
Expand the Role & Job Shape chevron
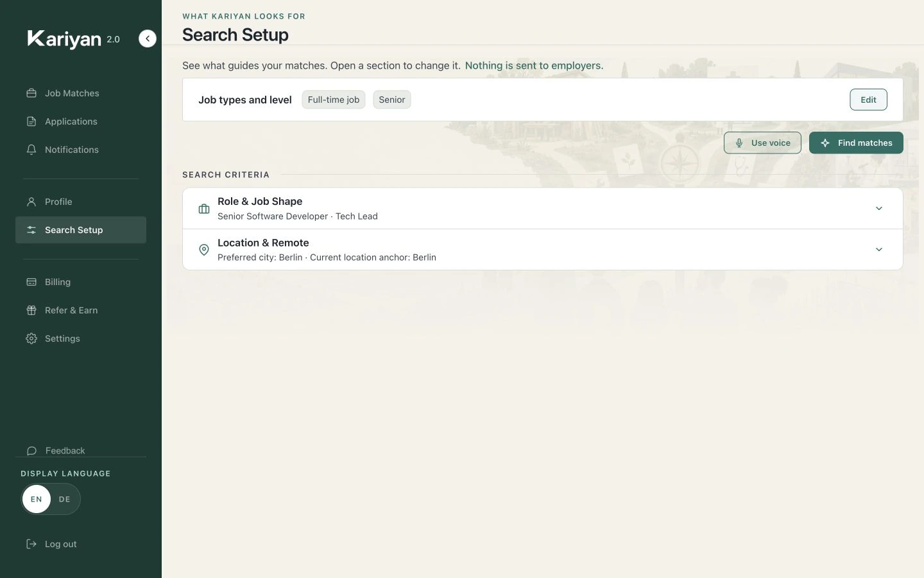click(879, 208)
